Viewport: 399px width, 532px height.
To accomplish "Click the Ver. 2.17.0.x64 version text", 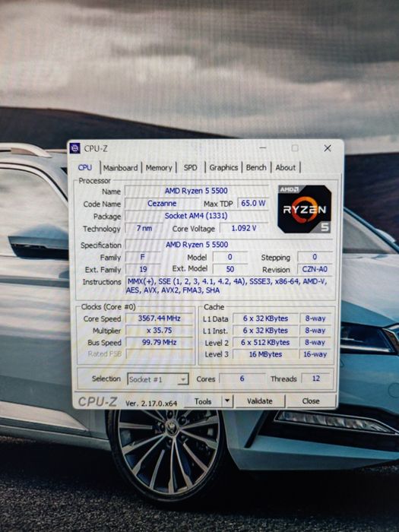I will [151, 403].
